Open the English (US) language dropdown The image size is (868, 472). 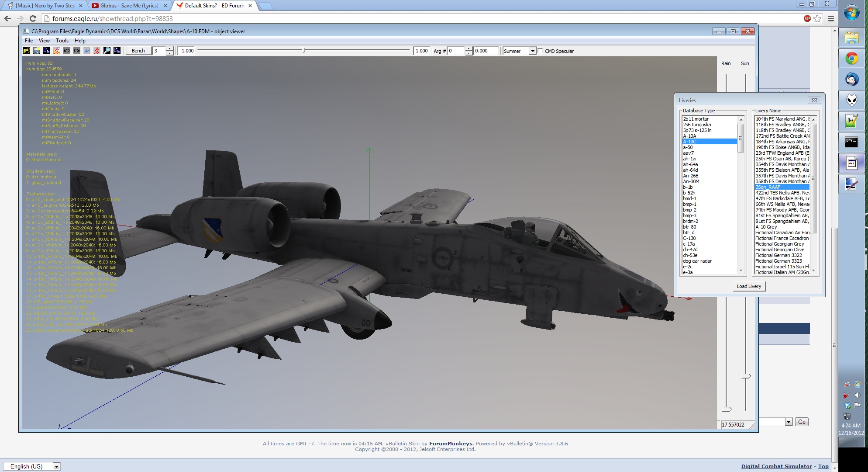(31, 466)
